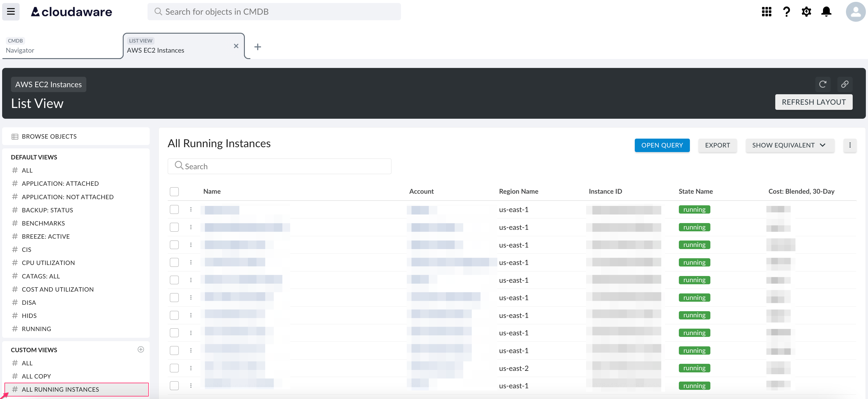
Task: Open the hamburger main menu
Action: pyautogui.click(x=11, y=12)
